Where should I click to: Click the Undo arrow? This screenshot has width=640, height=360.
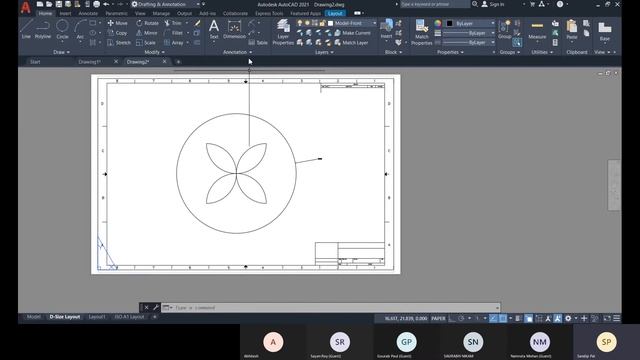point(106,4)
